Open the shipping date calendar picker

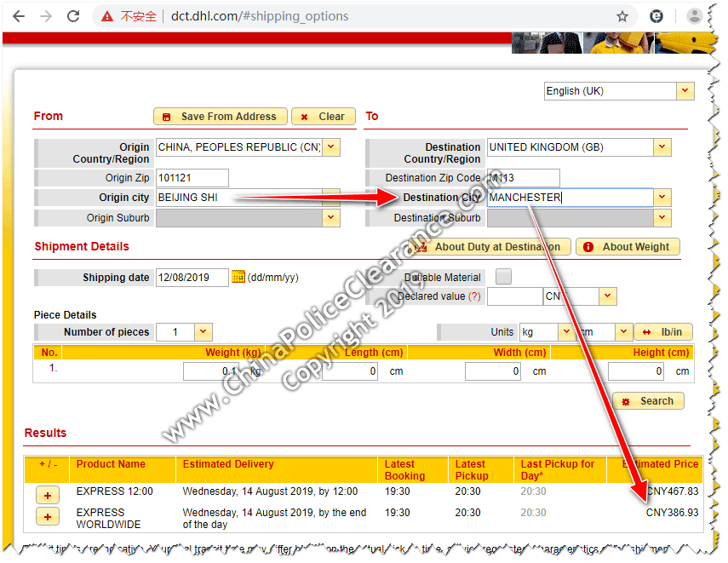pos(238,277)
